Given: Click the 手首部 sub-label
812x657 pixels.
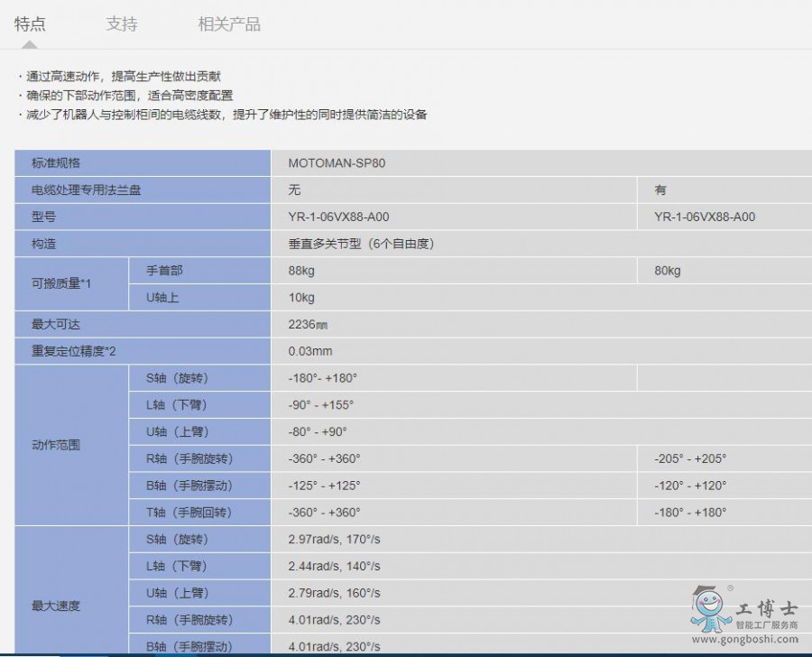Looking at the screenshot, I should [199, 271].
